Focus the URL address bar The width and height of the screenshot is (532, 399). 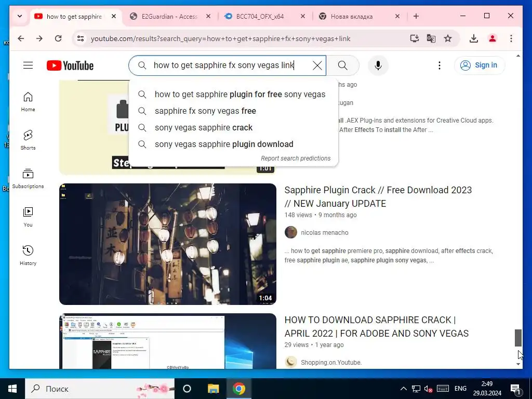coord(220,38)
